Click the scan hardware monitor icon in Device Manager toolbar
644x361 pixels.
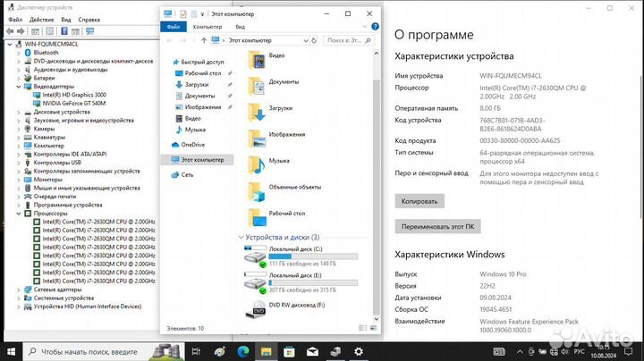click(x=90, y=31)
